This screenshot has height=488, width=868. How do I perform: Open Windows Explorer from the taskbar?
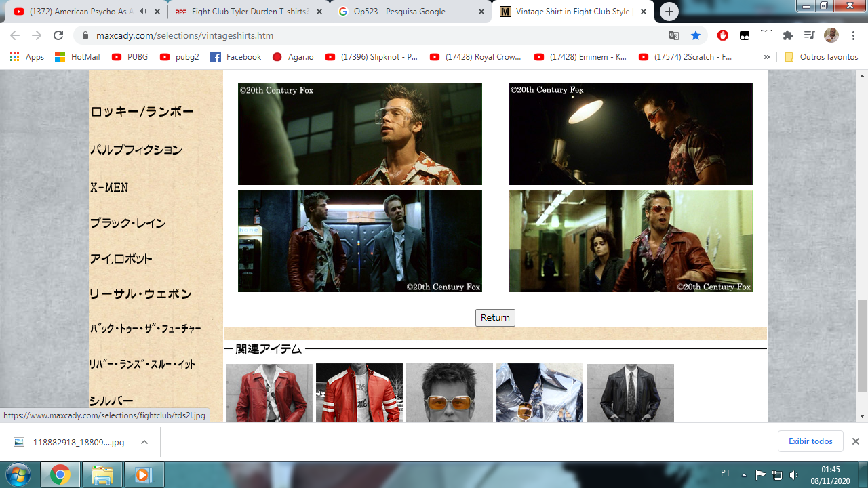point(102,475)
